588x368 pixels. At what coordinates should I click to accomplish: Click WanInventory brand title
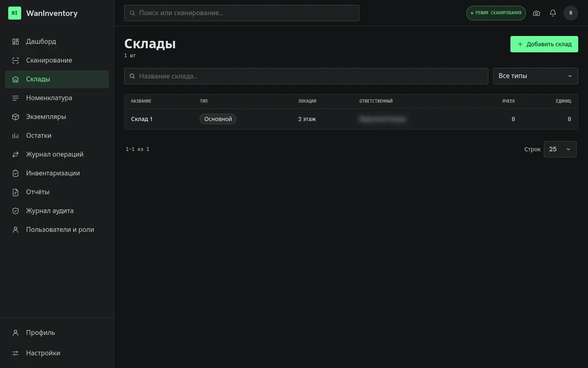[52, 13]
